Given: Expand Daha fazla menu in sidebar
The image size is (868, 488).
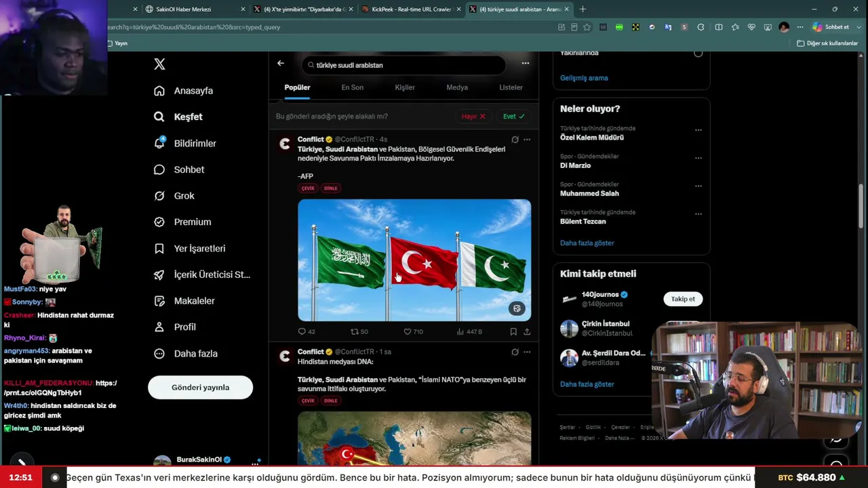Looking at the screenshot, I should pos(186,354).
